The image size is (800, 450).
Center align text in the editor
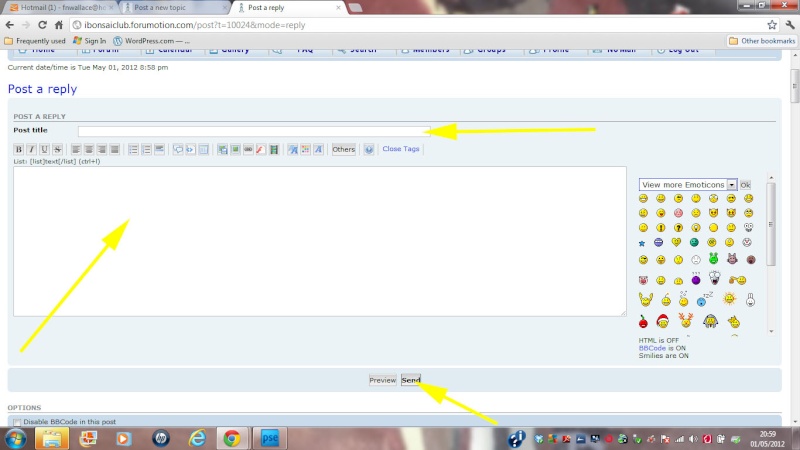point(89,149)
